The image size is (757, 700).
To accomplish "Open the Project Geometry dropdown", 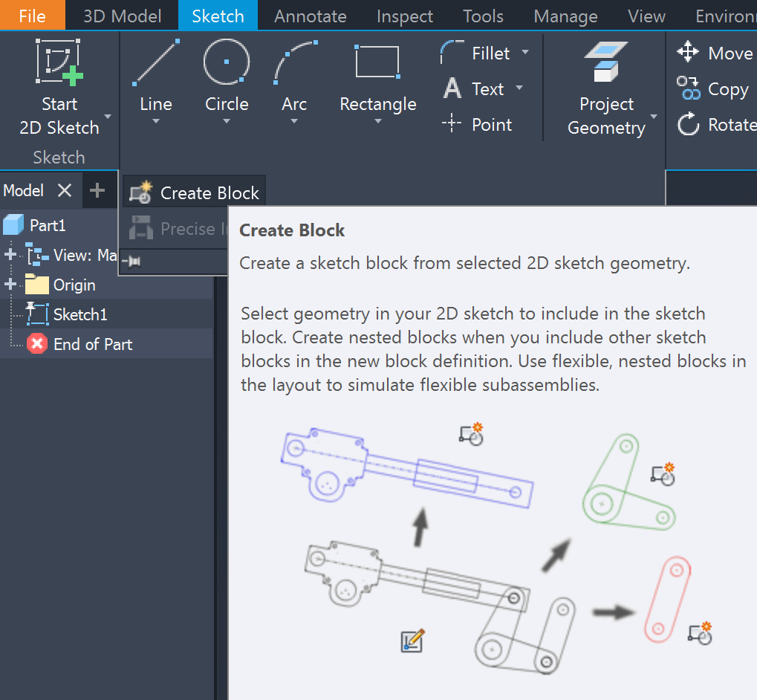I will [653, 117].
